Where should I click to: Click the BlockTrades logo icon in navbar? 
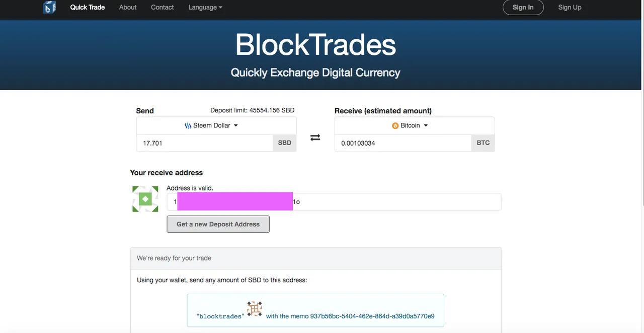pos(49,7)
